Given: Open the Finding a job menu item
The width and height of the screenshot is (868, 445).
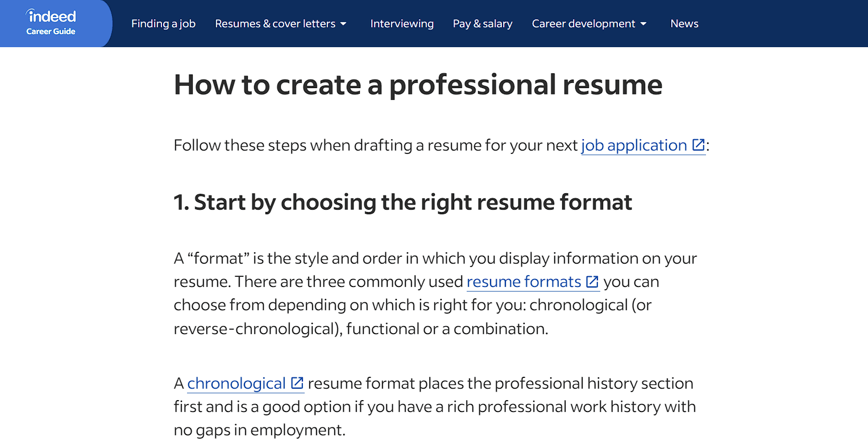Looking at the screenshot, I should pos(163,24).
